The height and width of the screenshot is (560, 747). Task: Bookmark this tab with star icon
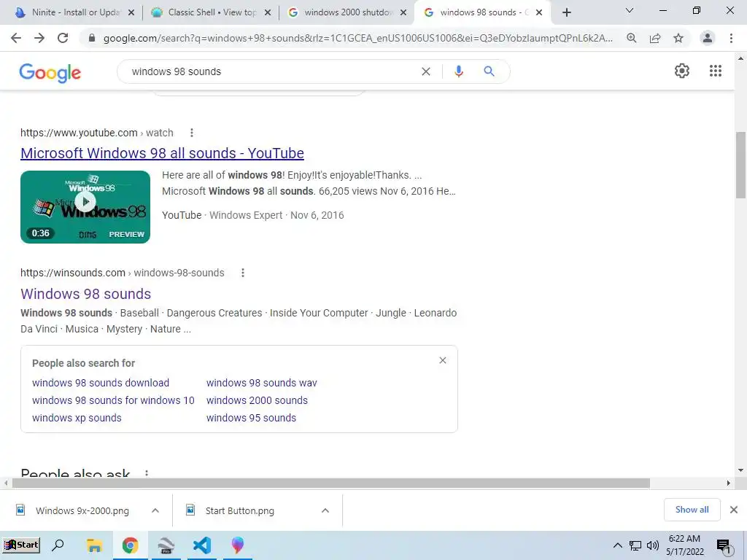pos(678,38)
